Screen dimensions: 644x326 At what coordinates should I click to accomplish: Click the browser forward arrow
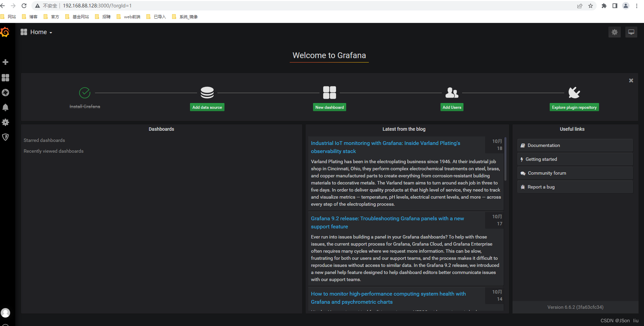(13, 6)
